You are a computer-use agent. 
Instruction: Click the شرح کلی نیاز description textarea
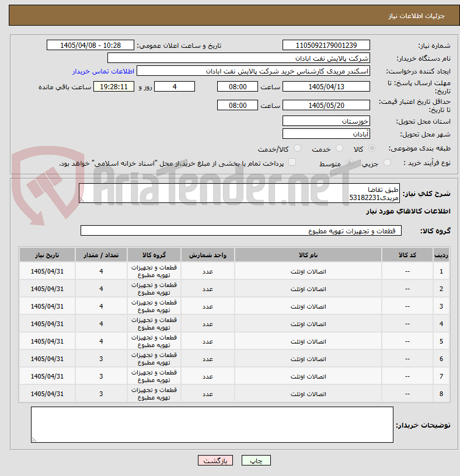239,193
